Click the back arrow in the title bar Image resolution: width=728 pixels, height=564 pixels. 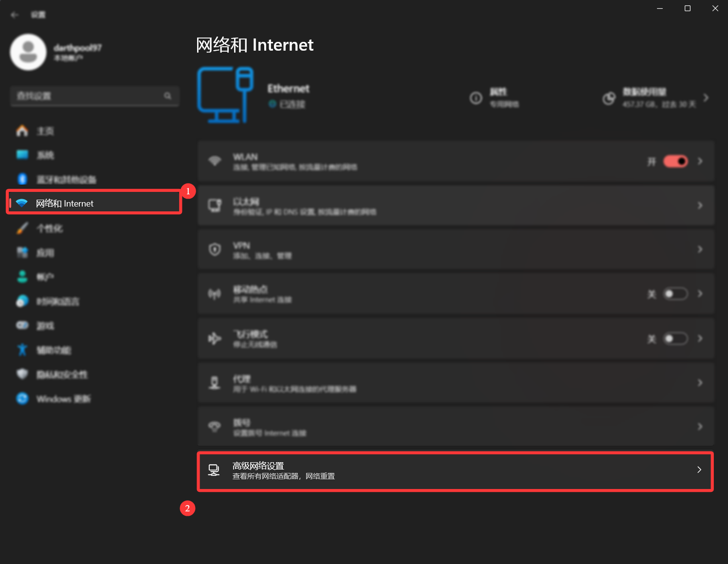click(15, 15)
